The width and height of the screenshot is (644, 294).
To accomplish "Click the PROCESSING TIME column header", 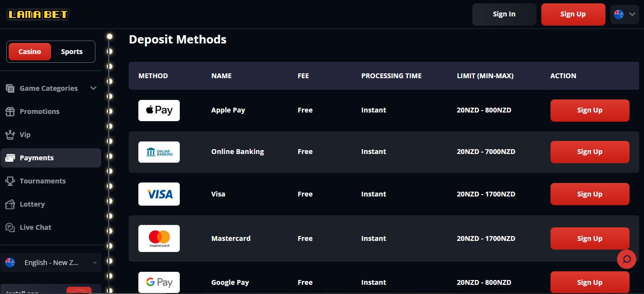I will click(391, 76).
